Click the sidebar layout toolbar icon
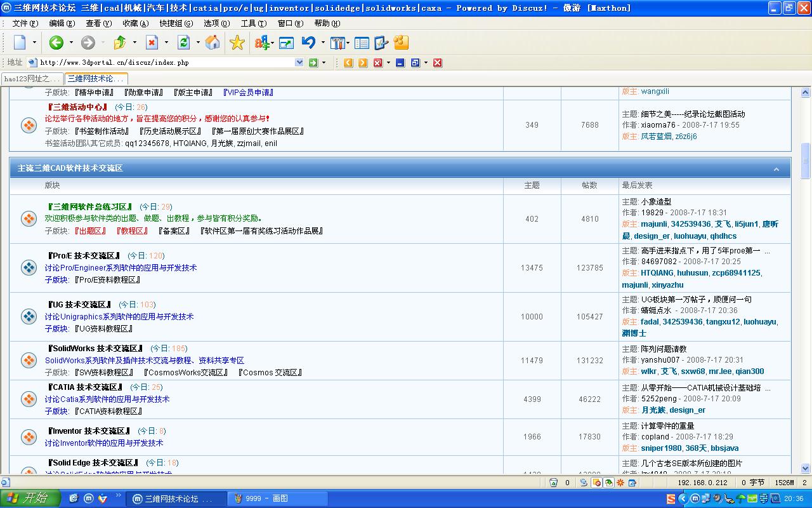Screen dimensions: 812x508 (362, 43)
